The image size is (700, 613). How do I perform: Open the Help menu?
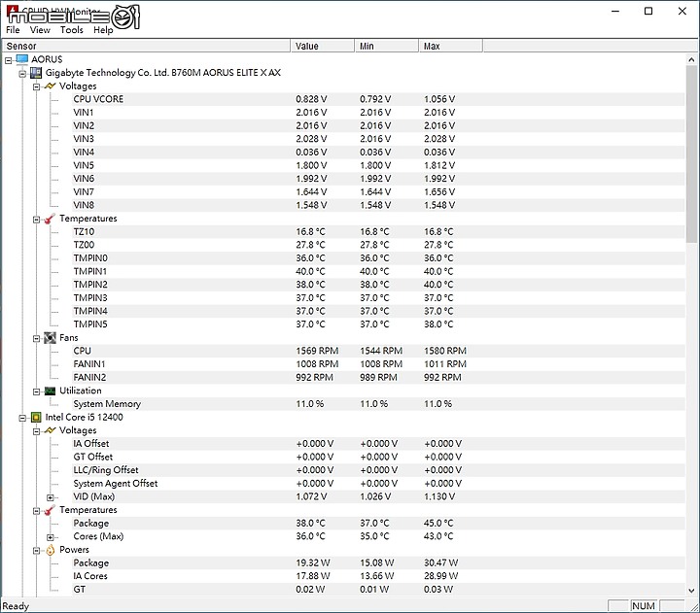103,30
